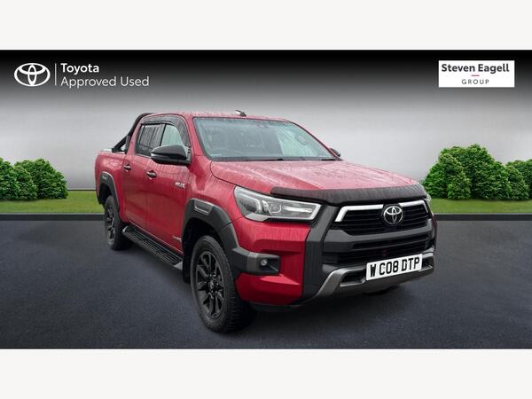Click the "Toyota Approved Used" text
The width and height of the screenshot is (532, 399).
(x=105, y=75)
